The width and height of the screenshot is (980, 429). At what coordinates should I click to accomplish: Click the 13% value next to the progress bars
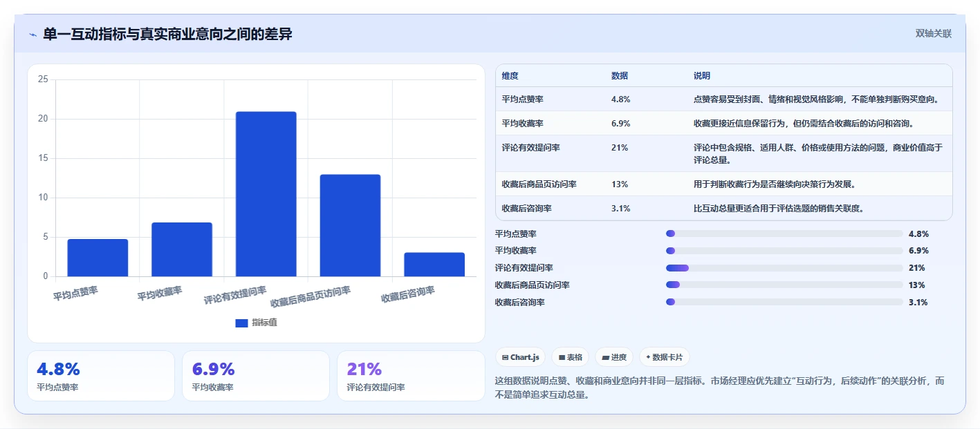click(917, 285)
